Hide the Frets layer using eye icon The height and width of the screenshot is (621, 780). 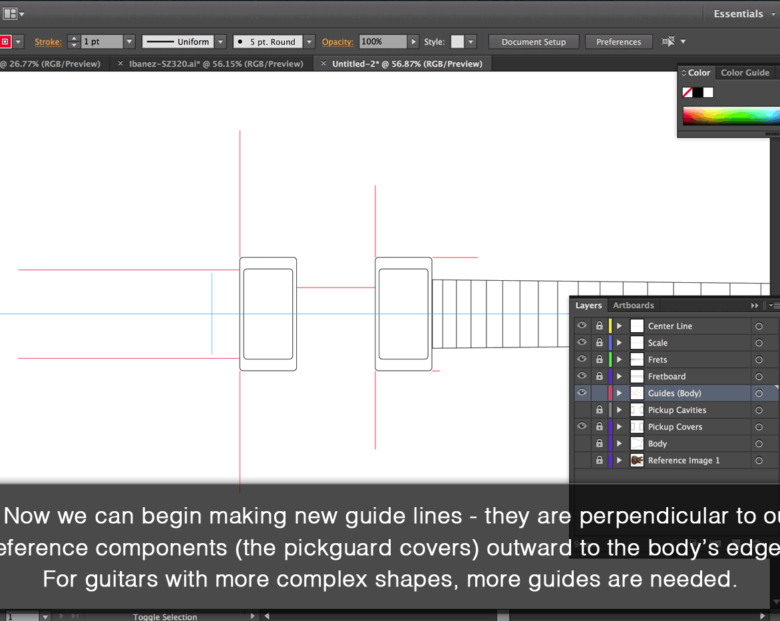[x=582, y=359]
